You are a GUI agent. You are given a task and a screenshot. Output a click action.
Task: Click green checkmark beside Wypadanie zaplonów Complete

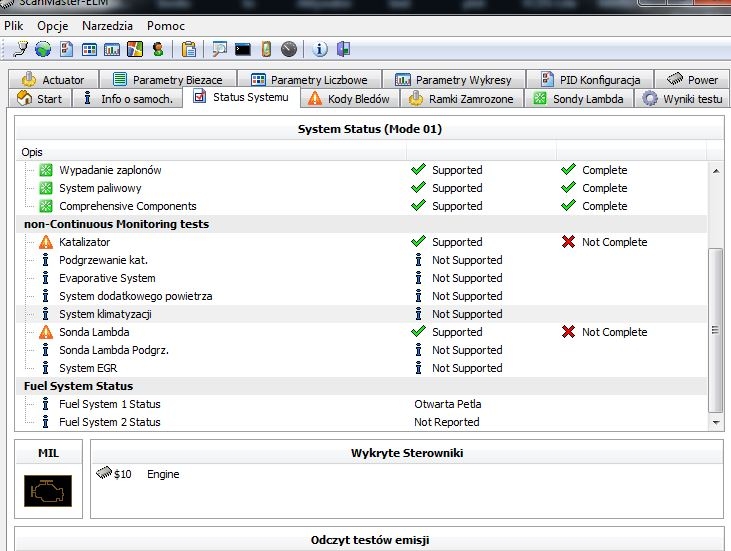568,169
